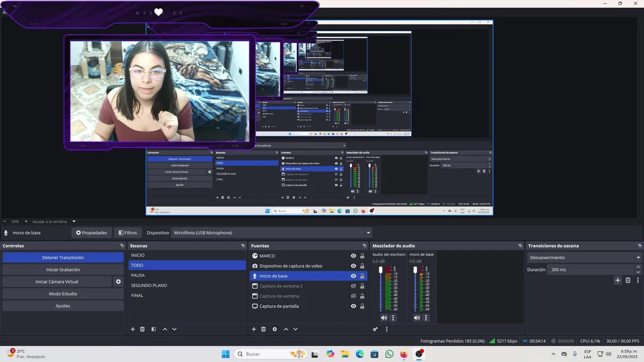Move source up in Fuentes panel

(x=286, y=329)
